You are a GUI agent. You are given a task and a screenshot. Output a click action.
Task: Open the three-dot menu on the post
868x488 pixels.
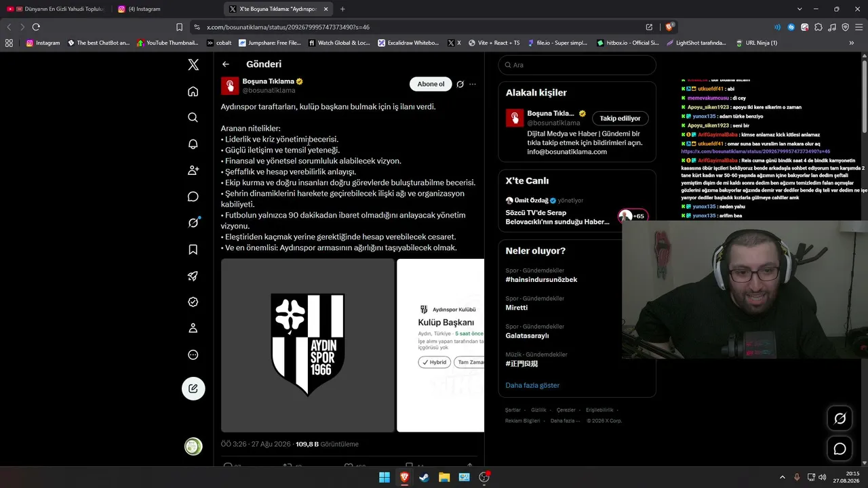[473, 84]
